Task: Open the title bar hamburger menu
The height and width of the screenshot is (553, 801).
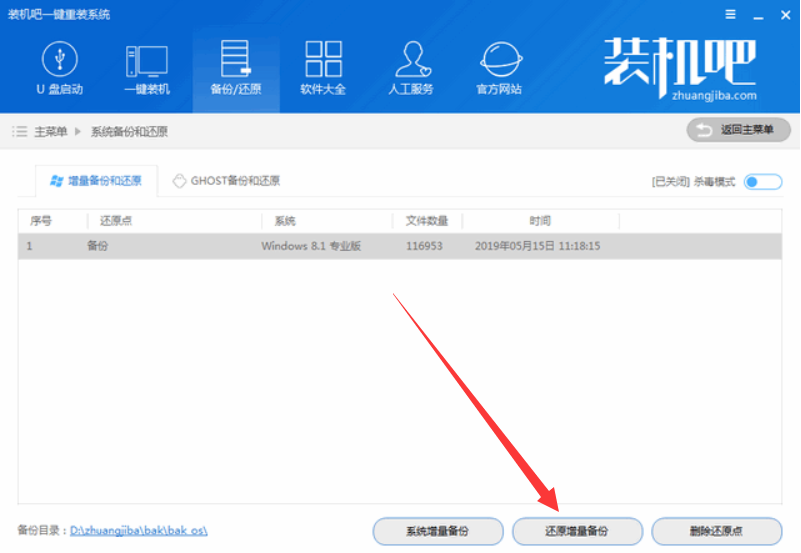Action: [727, 15]
